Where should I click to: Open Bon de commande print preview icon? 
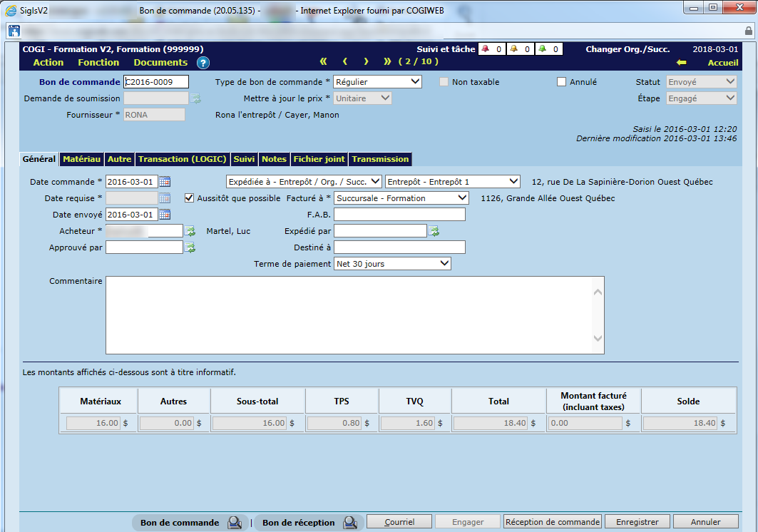tap(235, 523)
